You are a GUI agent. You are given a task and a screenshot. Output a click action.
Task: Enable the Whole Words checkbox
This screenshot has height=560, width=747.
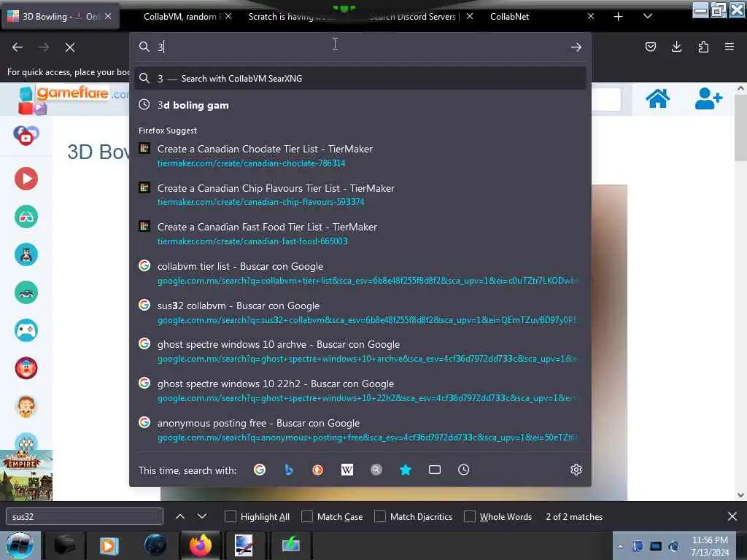(469, 517)
